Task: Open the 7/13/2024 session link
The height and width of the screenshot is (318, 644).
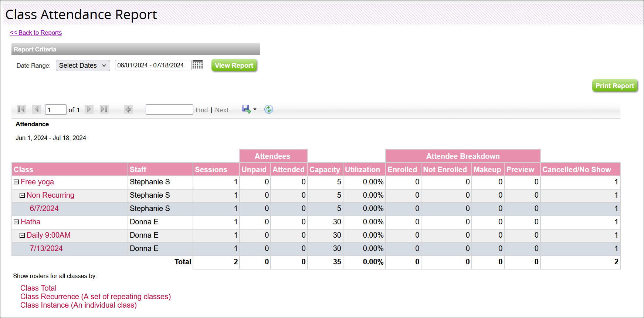Action: (46, 248)
